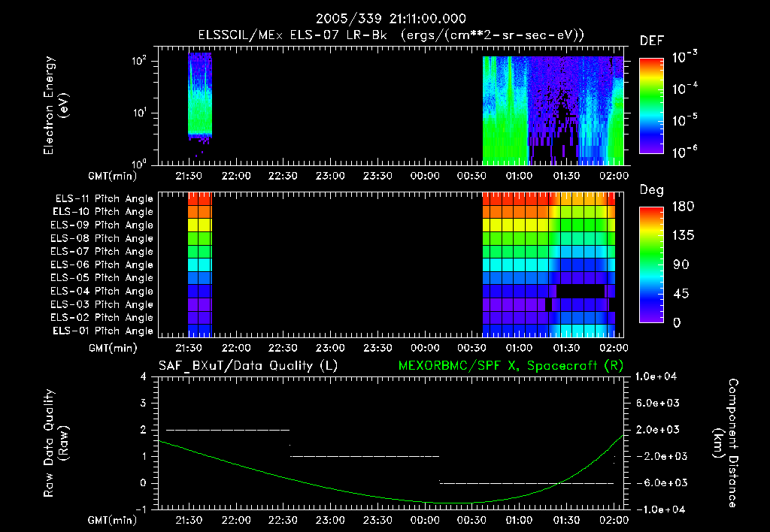Click the white data quality line at level 2
The height and width of the screenshot is (532, 770).
pos(228,430)
